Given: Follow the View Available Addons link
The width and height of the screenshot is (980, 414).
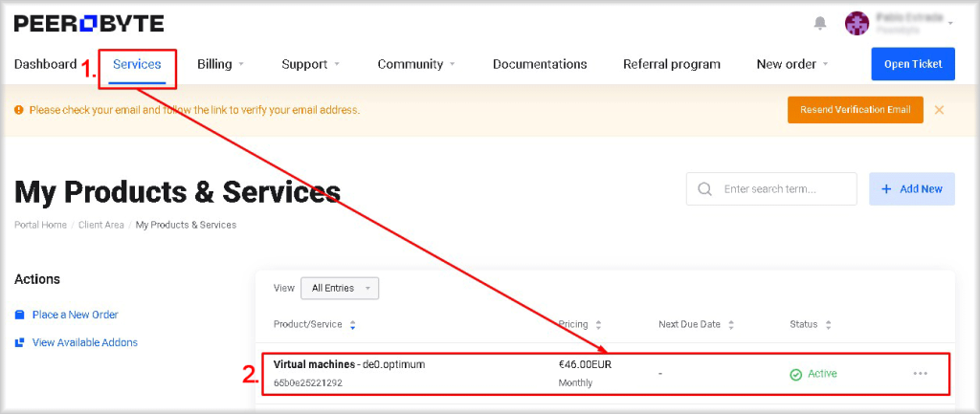Looking at the screenshot, I should [x=85, y=342].
